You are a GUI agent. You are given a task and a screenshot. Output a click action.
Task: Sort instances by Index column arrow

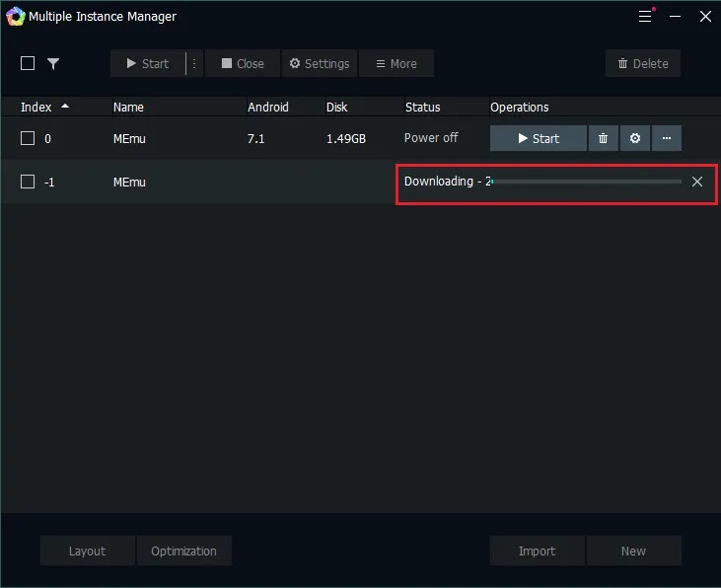[x=65, y=107]
